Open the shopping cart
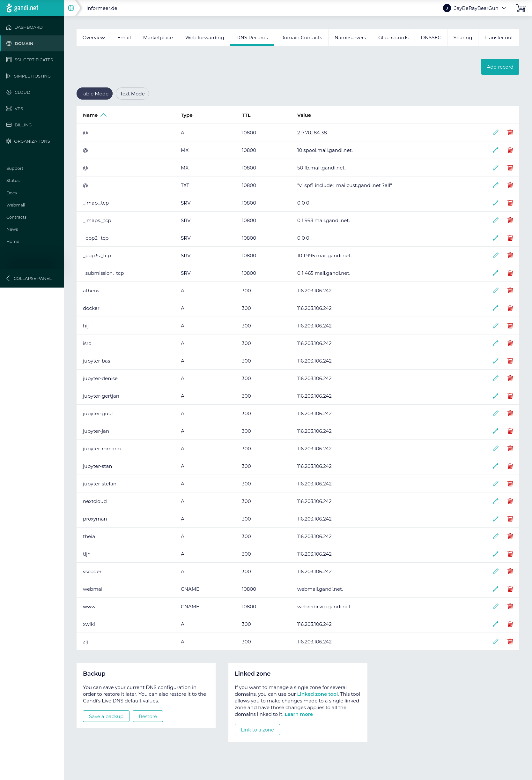This screenshot has height=780, width=532. click(x=520, y=8)
